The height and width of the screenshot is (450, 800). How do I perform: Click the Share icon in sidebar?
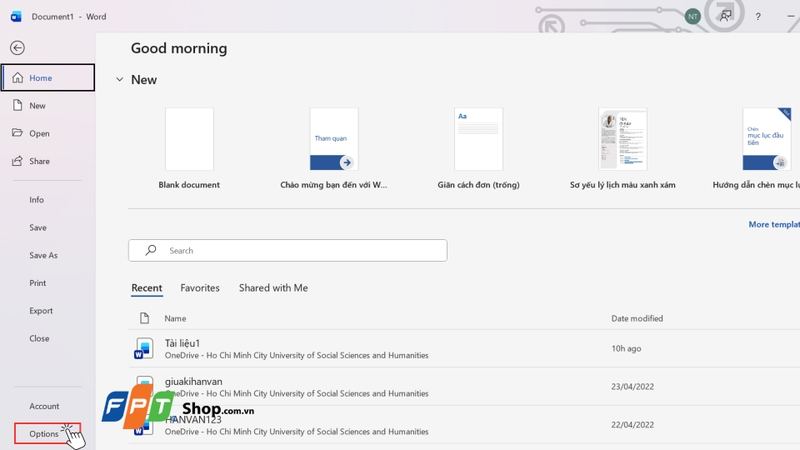(17, 161)
